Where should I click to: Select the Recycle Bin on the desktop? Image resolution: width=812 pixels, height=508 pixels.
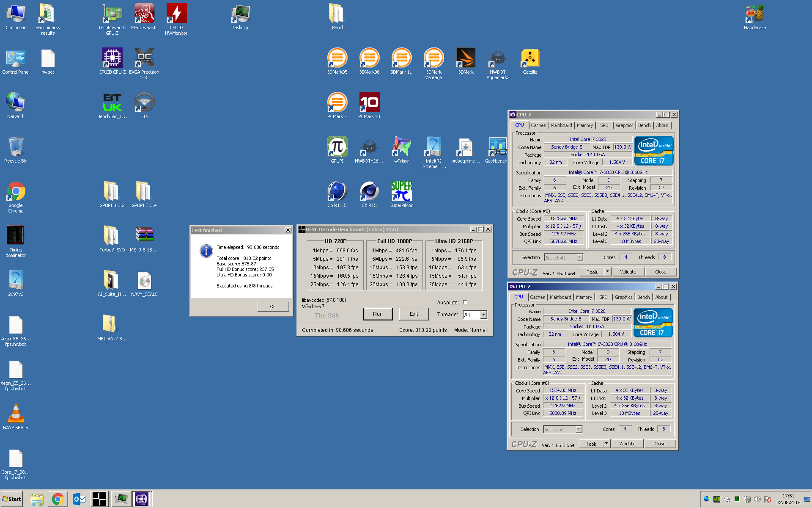tap(16, 150)
